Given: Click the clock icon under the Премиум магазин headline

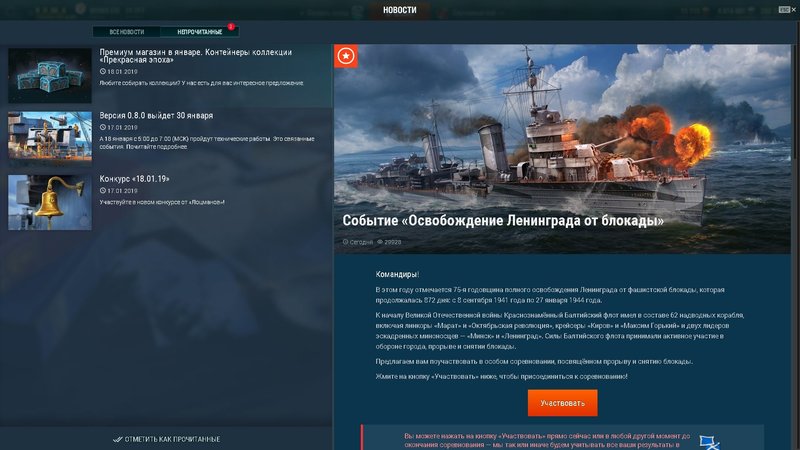Looking at the screenshot, I should coord(103,72).
